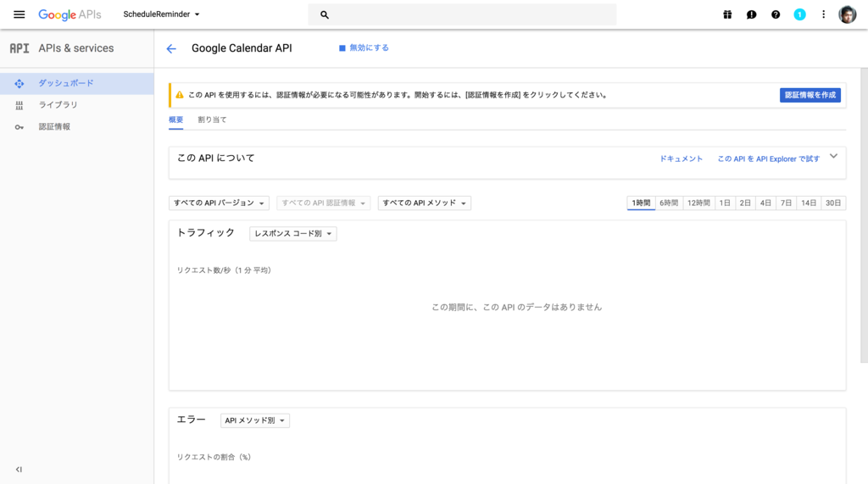Click the user profile avatar

(847, 14)
